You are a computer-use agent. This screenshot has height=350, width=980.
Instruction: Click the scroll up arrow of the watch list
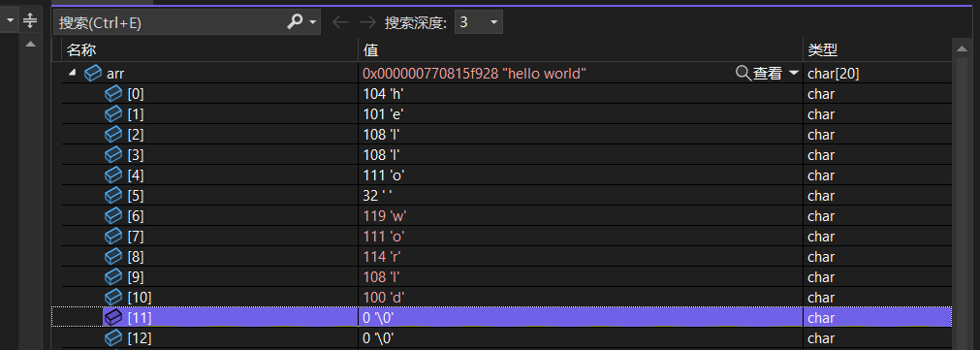(962, 48)
